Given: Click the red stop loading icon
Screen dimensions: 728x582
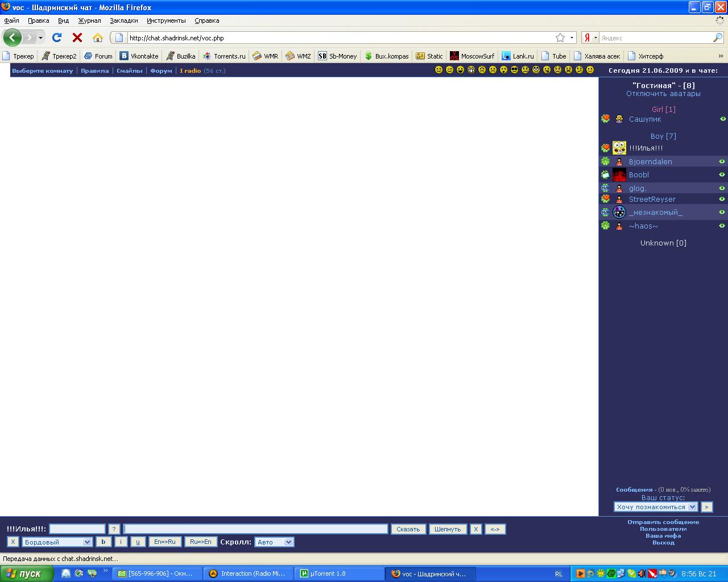Looking at the screenshot, I should point(77,38).
